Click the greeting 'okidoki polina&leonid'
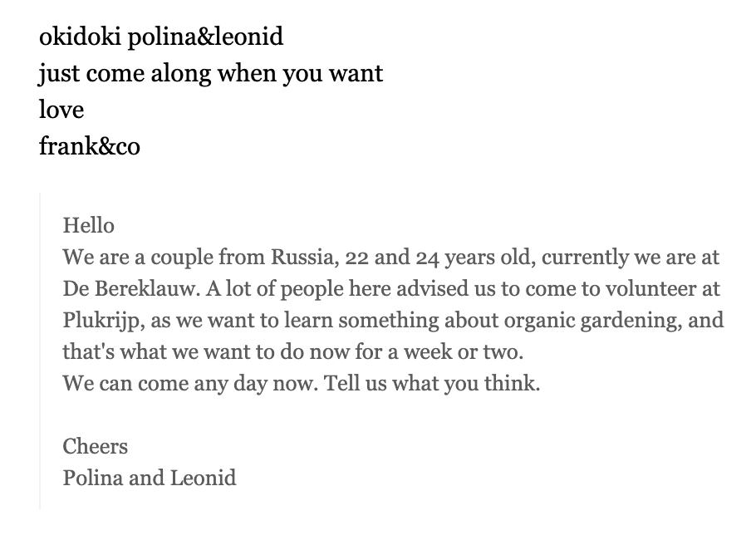This screenshot has width=756, height=540. coord(161,37)
